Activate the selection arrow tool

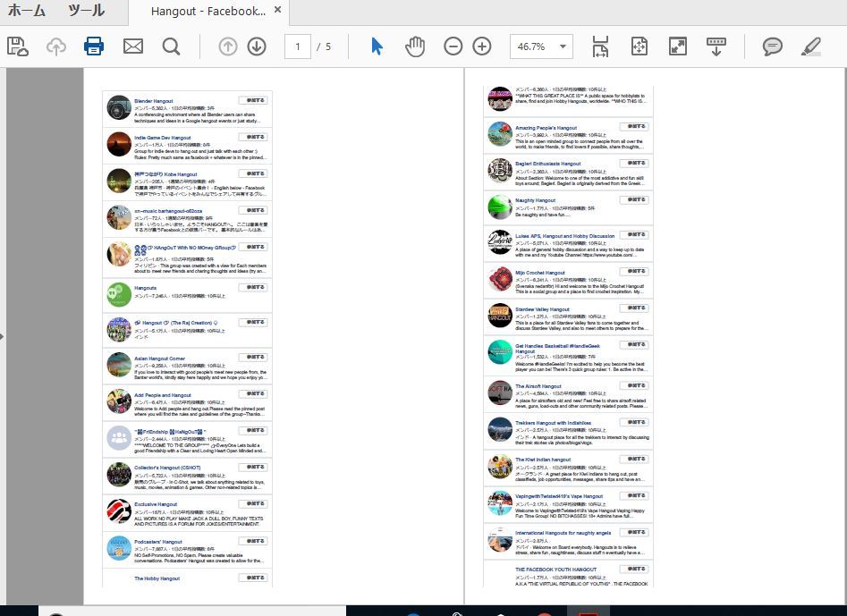pyautogui.click(x=377, y=46)
